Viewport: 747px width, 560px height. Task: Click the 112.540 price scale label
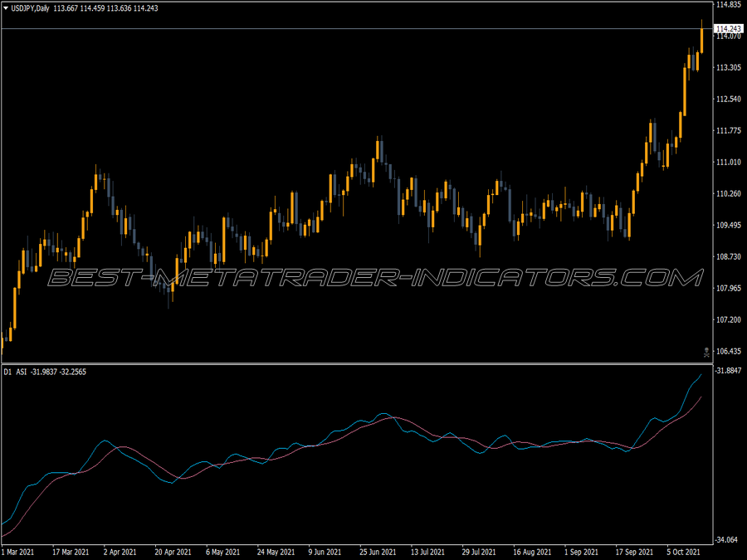729,99
